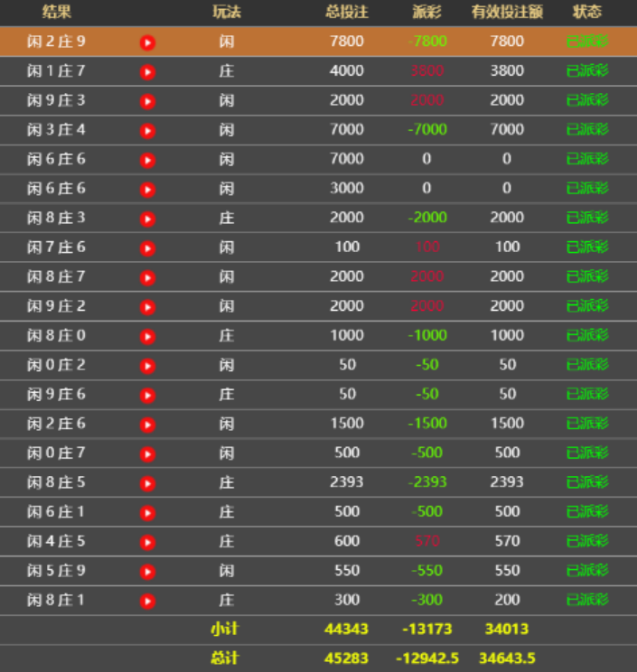The image size is (637, 672).
Task: Click the 200 effective bet value
Action: click(507, 600)
